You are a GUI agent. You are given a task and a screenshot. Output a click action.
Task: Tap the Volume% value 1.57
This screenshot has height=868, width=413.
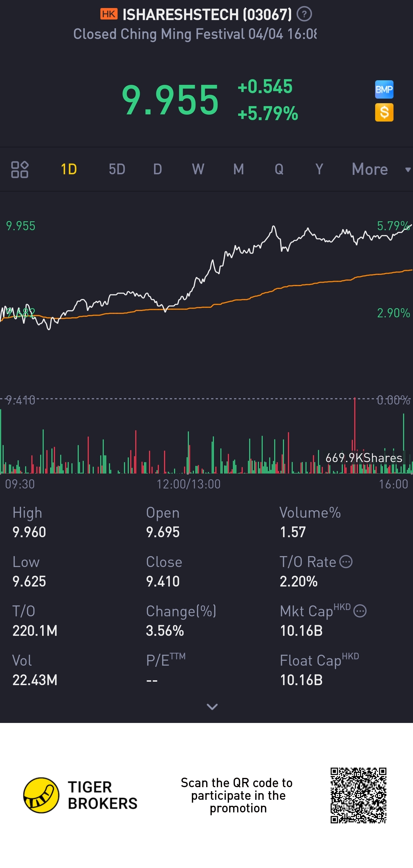[293, 532]
